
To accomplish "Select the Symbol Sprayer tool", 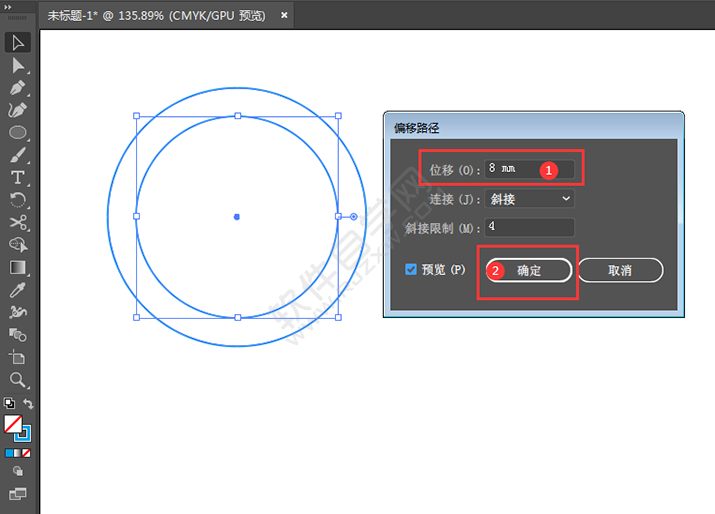I will coord(18,312).
